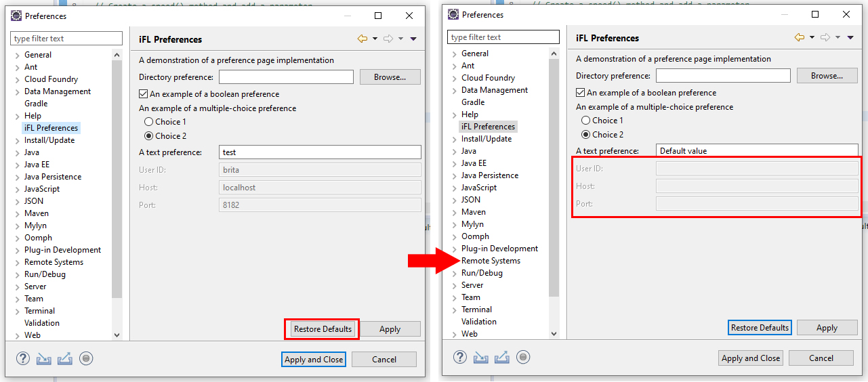868x382 pixels.
Task: Click Cancel in right window
Action: 821,358
